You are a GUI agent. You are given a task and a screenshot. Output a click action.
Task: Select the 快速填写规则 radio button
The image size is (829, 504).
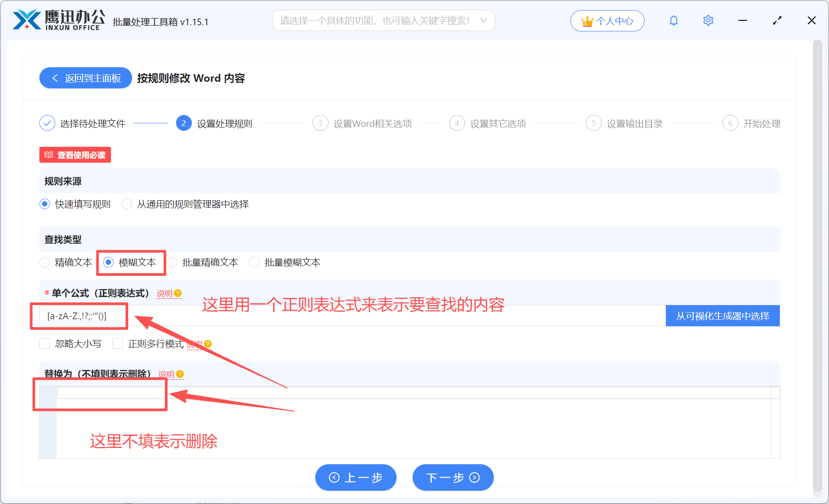(45, 204)
